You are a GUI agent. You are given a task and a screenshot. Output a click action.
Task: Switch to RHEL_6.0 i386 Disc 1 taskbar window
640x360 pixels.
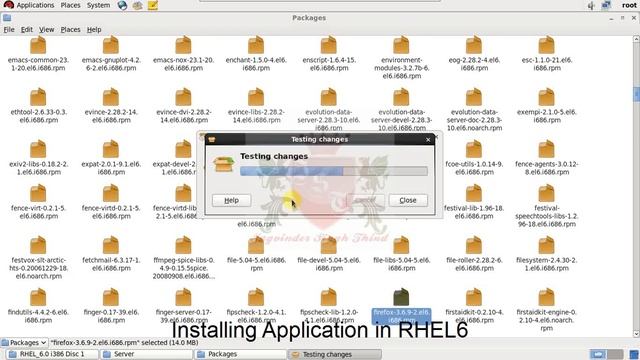[x=52, y=354]
